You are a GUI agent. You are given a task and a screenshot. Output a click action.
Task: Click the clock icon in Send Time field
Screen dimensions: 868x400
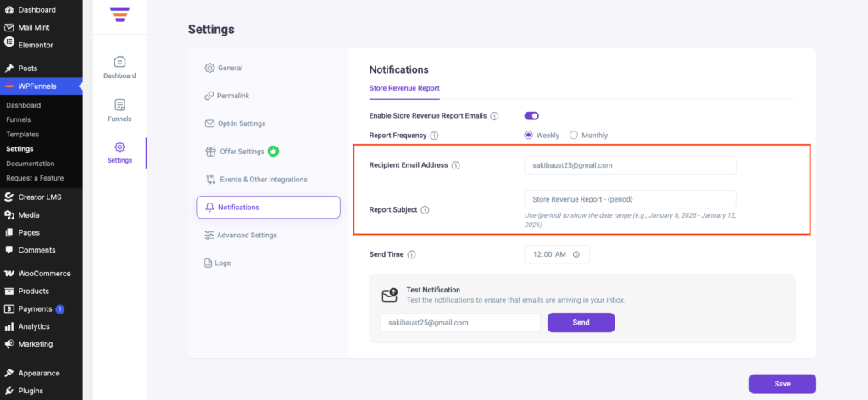(576, 254)
